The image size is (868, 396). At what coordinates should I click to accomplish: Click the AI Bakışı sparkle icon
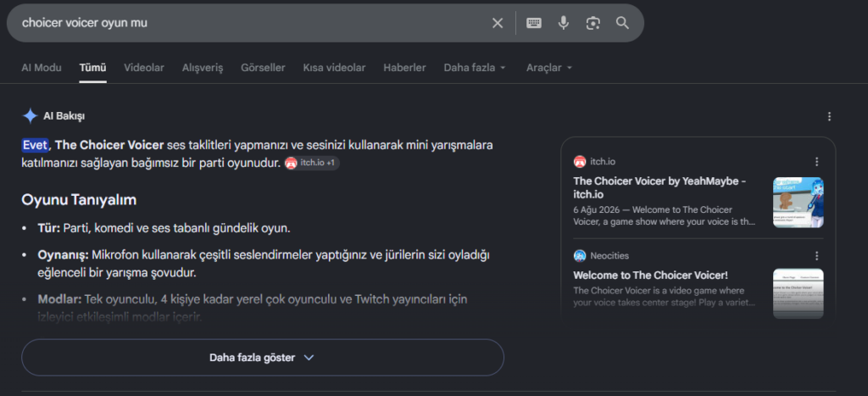(x=30, y=116)
